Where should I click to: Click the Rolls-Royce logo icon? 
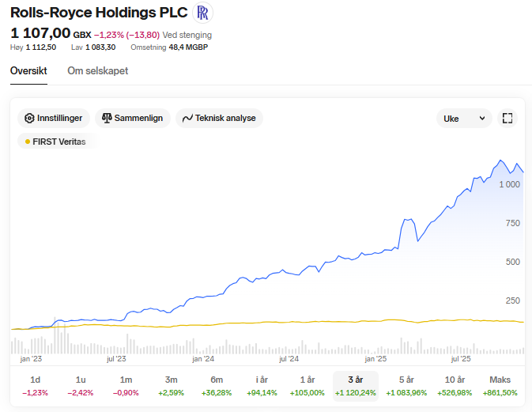(203, 13)
